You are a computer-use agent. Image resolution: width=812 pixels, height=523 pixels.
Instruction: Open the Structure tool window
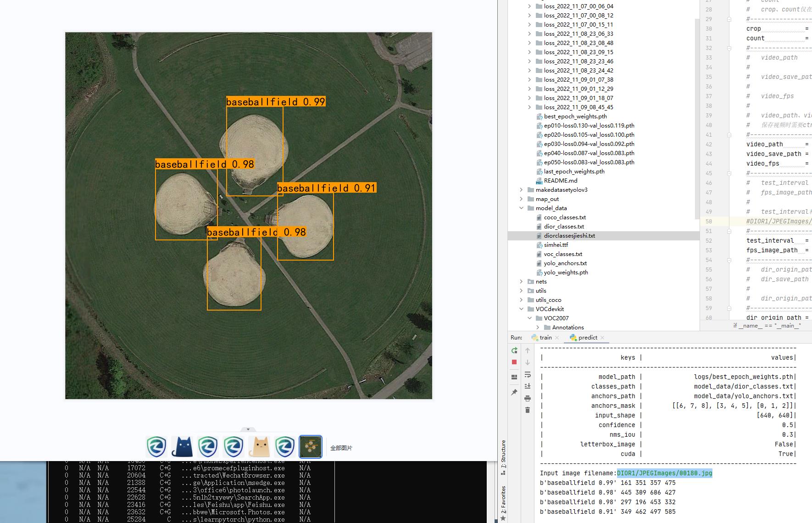(503, 454)
